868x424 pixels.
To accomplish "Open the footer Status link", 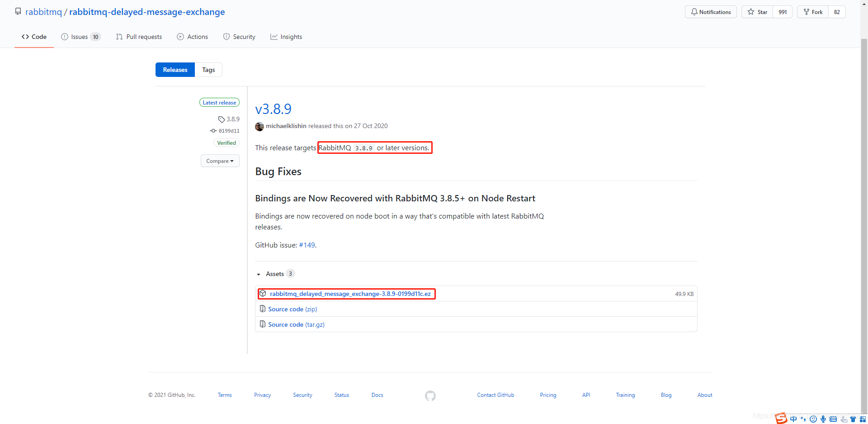I will [x=342, y=395].
